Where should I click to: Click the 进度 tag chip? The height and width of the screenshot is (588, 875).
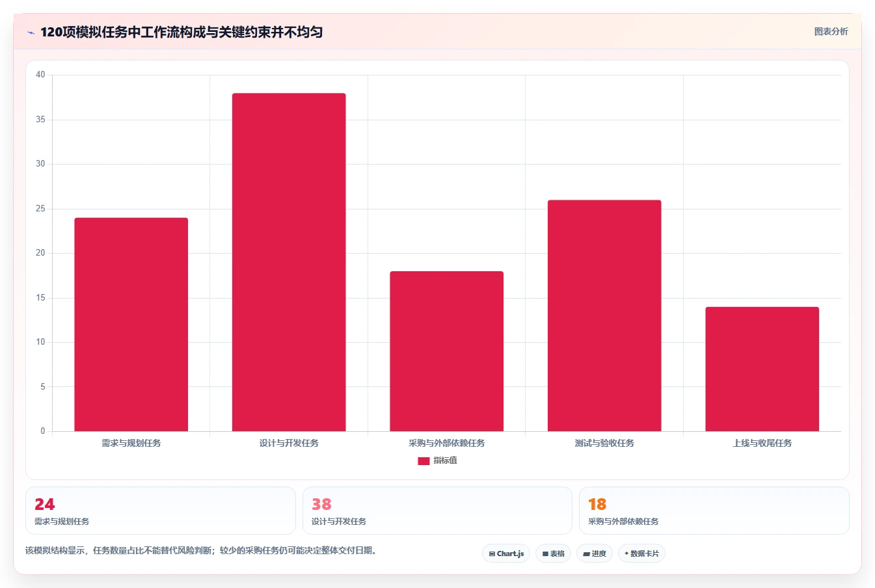[x=595, y=554]
